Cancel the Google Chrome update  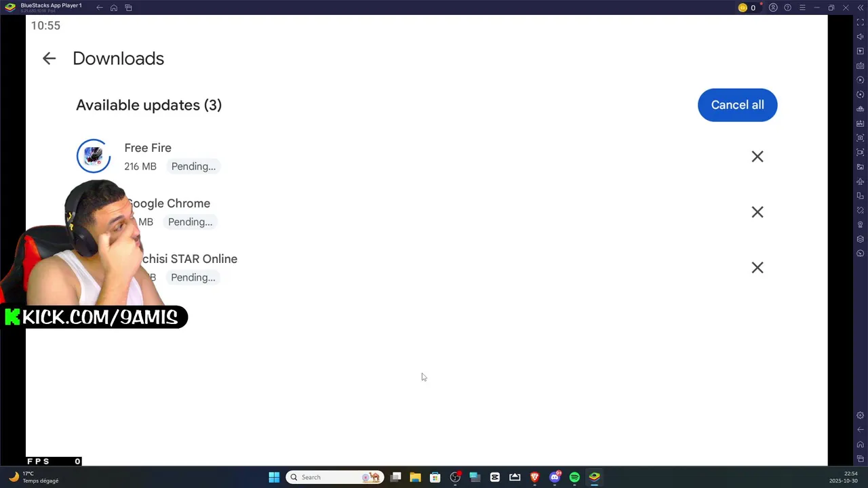757,212
